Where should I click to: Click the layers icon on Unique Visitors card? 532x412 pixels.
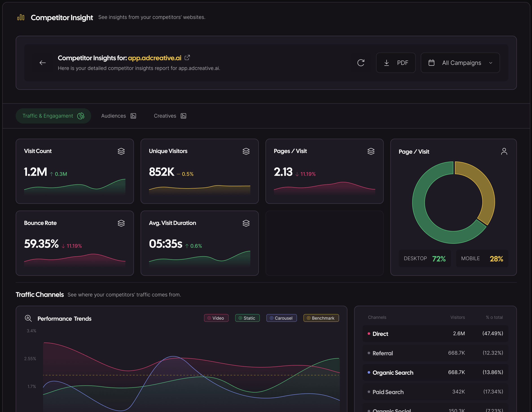point(246,151)
